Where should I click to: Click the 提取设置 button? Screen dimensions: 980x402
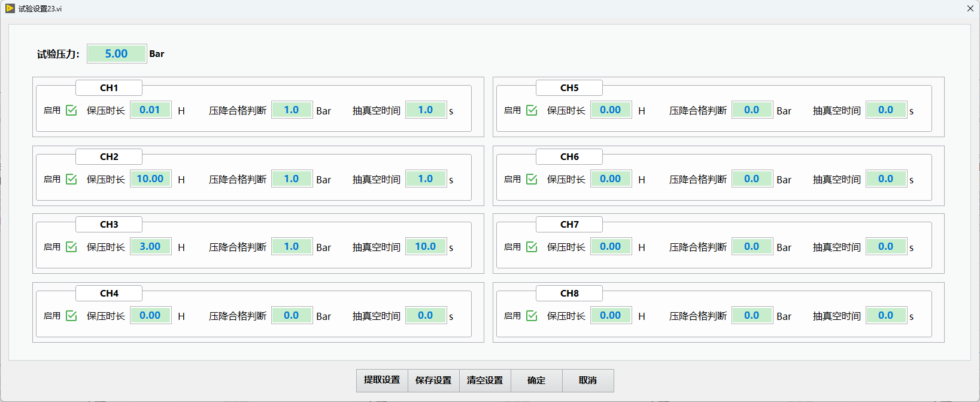[382, 380]
